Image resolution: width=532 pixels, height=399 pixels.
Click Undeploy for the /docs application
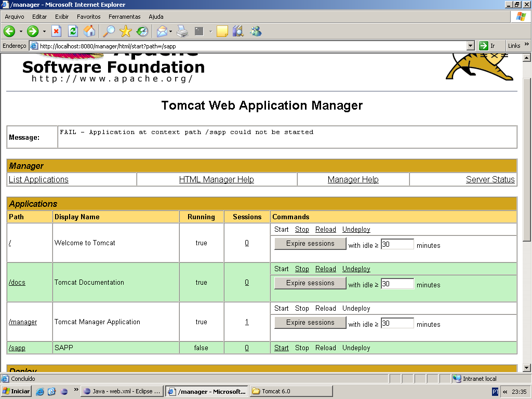coord(356,269)
